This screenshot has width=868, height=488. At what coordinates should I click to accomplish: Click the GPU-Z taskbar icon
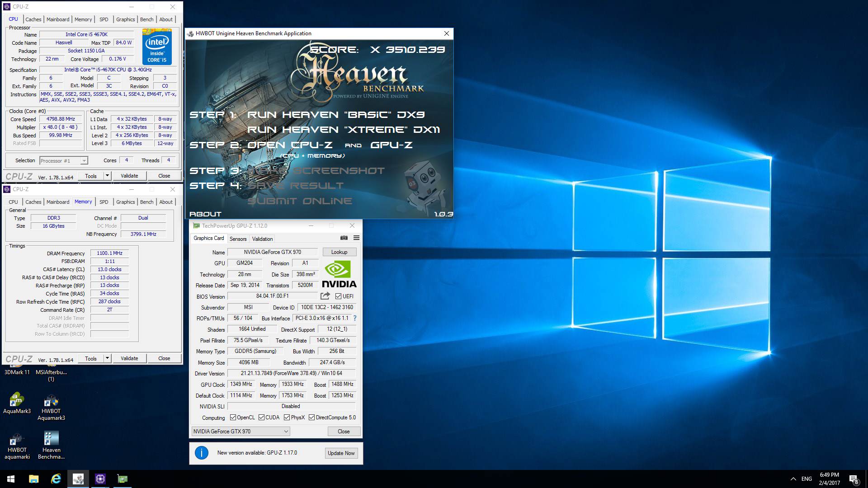[x=122, y=479]
